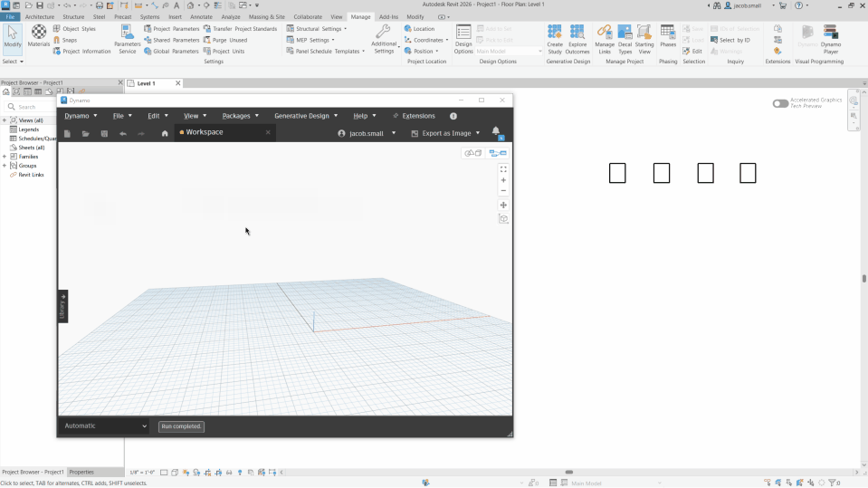Click Select by ID
Screen dimensions: 868x488
[730, 40]
